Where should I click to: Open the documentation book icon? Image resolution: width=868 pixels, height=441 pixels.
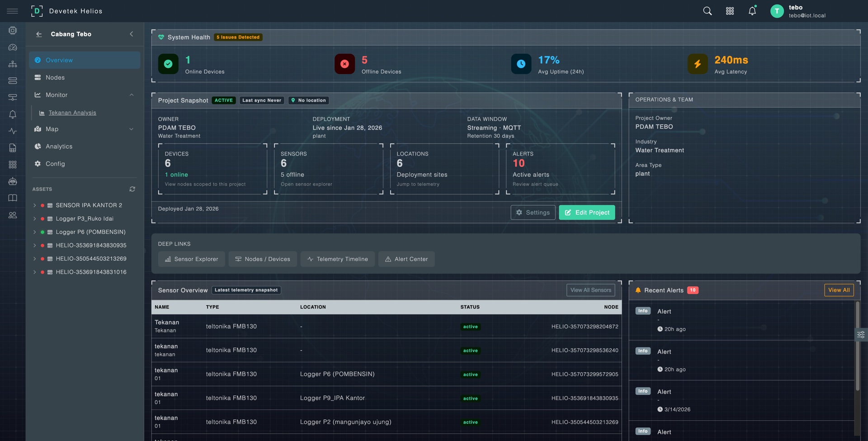13,198
